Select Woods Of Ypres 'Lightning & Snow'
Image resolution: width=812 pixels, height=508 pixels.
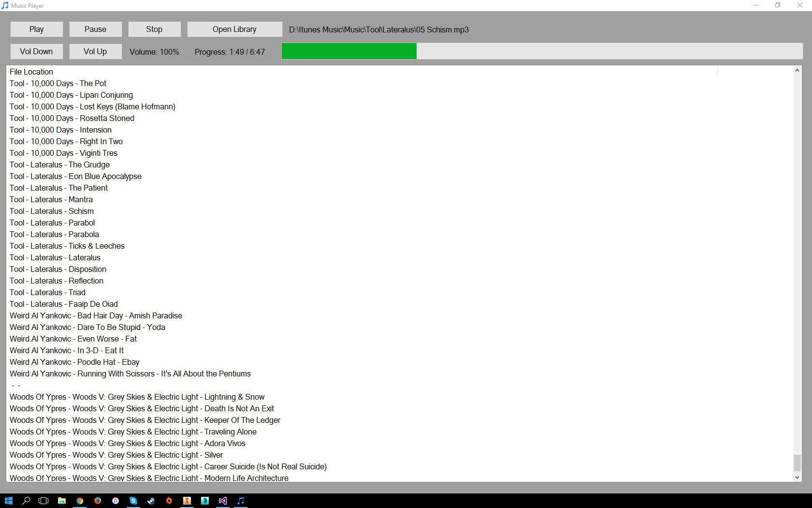click(x=137, y=397)
